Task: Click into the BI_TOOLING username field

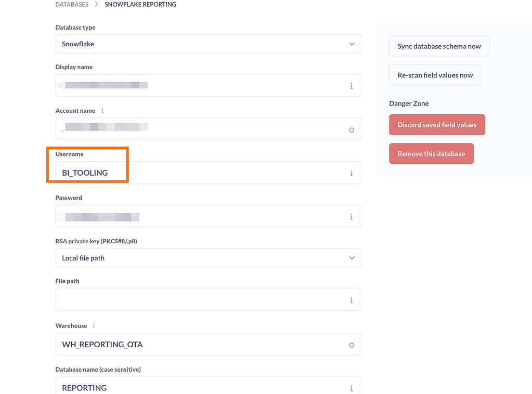Action: click(209, 173)
